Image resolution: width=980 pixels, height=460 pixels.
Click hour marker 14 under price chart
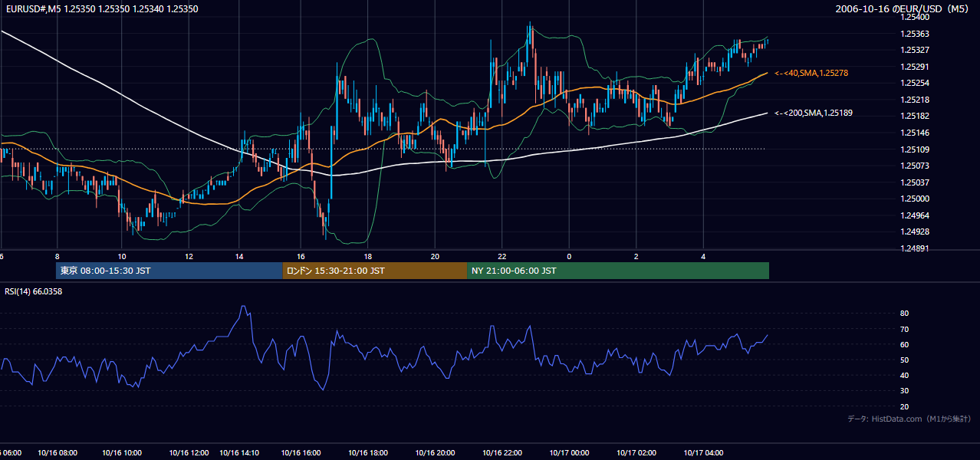coord(239,257)
